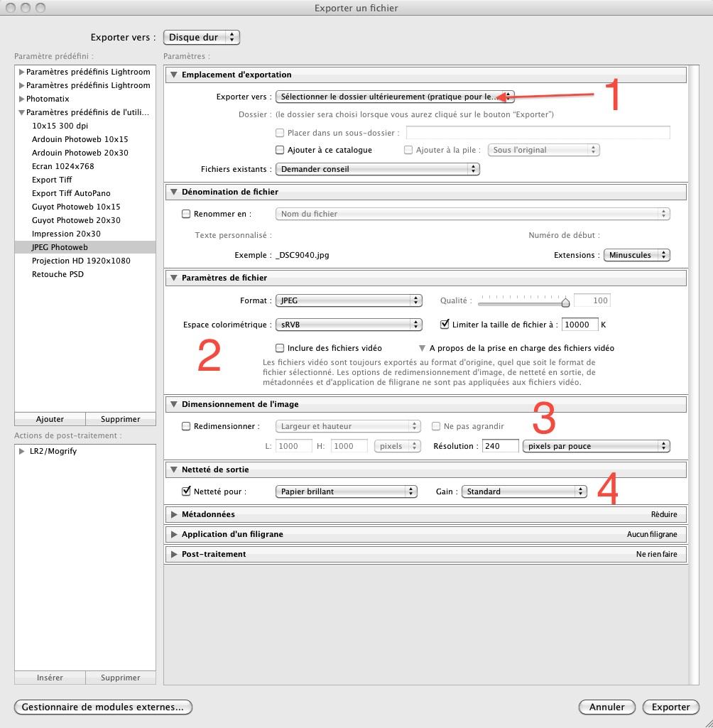Expand the Métadonnées section triangle

[x=173, y=514]
